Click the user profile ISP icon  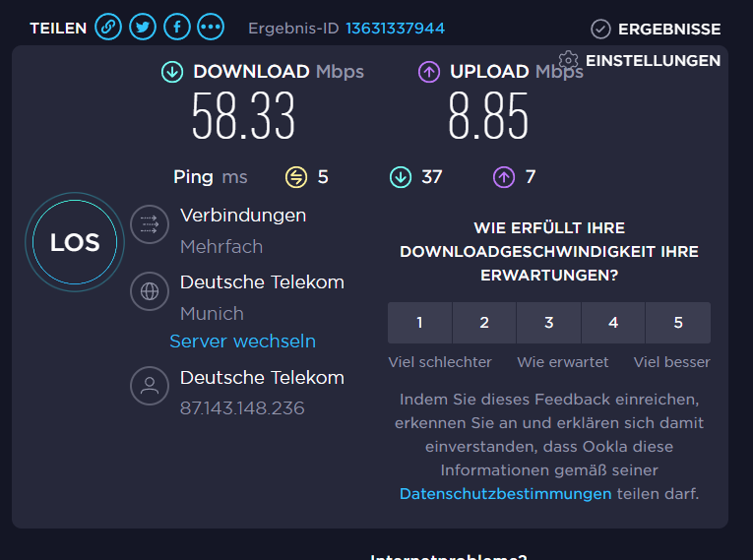pyautogui.click(x=150, y=387)
